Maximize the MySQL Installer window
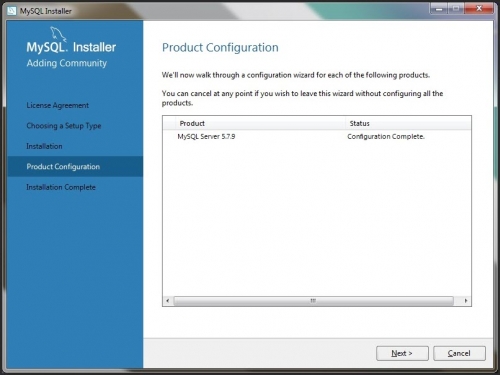 (456, 9)
